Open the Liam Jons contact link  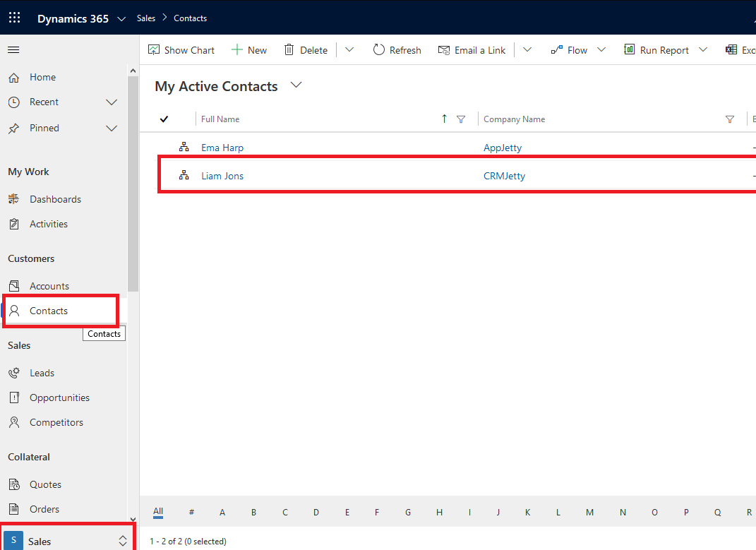point(222,176)
